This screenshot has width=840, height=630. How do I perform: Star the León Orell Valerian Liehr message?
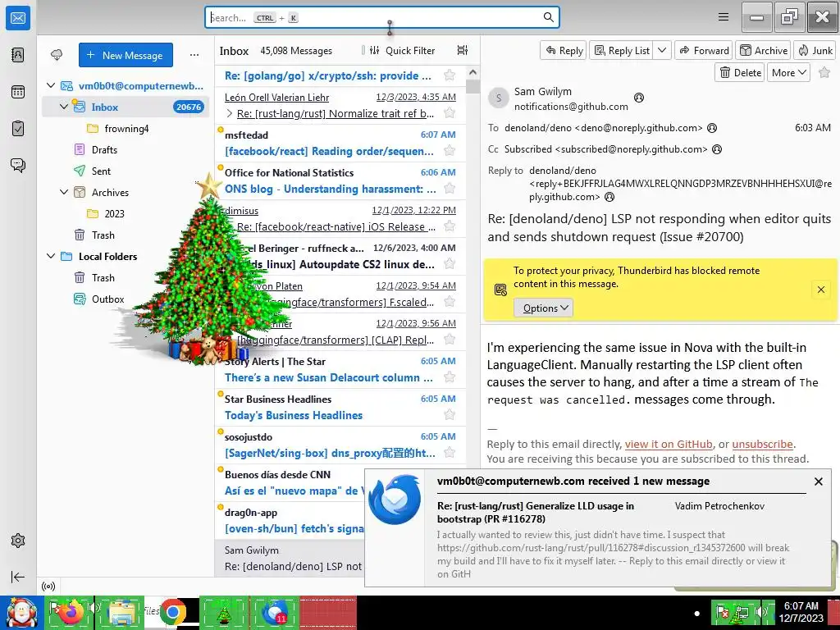tap(450, 113)
